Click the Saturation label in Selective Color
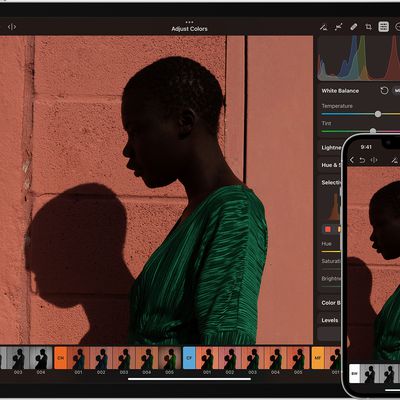Screen dimensions: 400x400 (331, 261)
